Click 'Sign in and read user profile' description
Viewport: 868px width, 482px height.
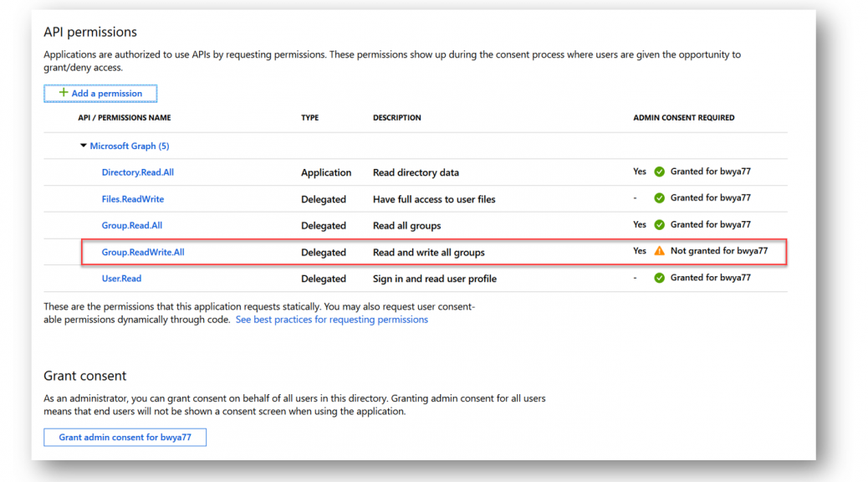click(x=435, y=279)
